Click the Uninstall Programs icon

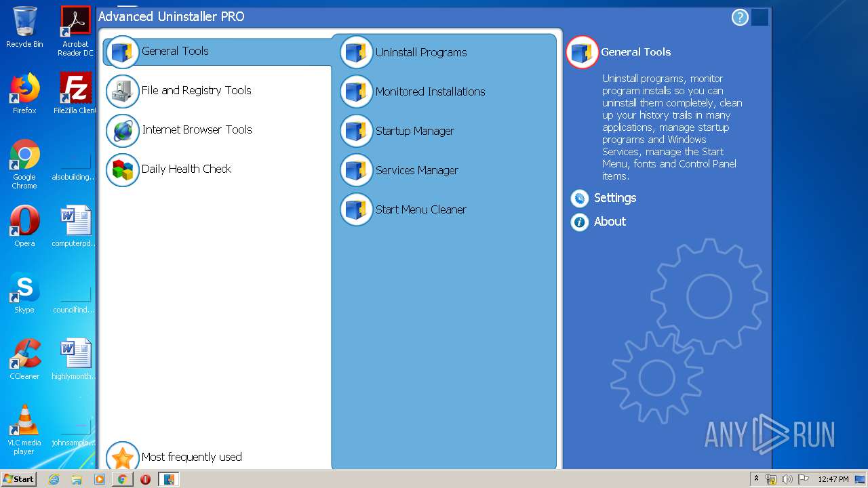click(x=357, y=52)
